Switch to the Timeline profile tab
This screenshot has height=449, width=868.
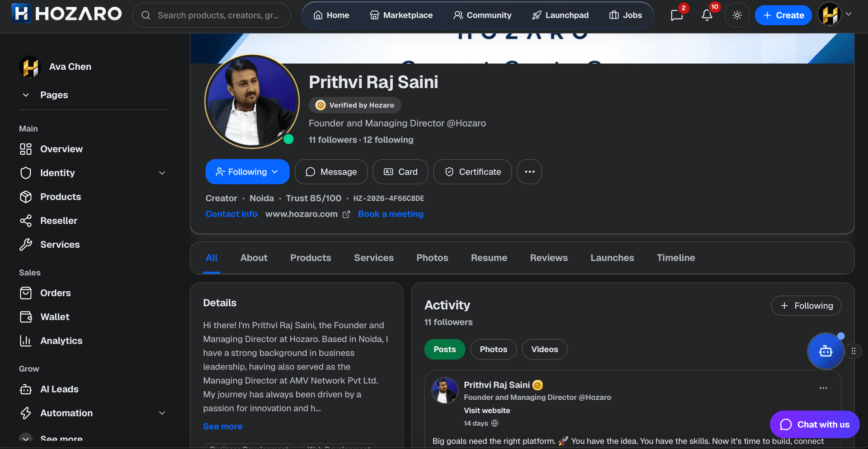(675, 258)
